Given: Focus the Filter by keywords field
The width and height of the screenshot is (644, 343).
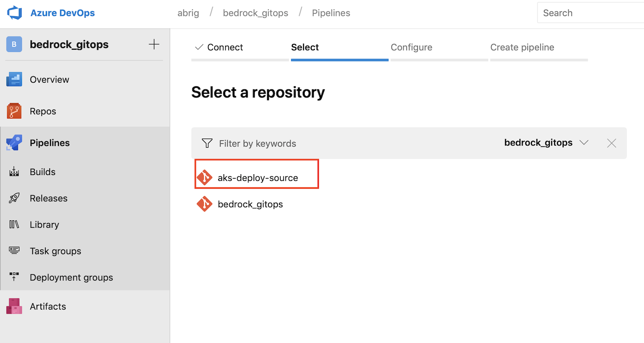Looking at the screenshot, I should (x=257, y=143).
